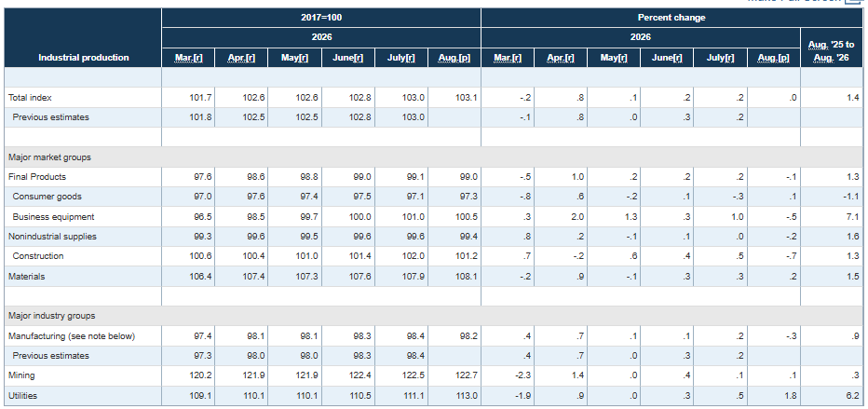868x409 pixels.
Task: Select the Nonindustrial supplies row label
Action: (52, 237)
